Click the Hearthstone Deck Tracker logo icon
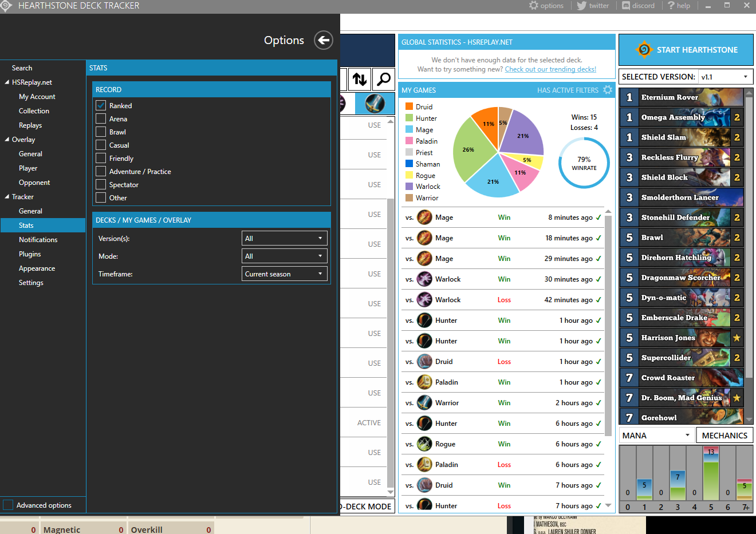 pos(6,6)
